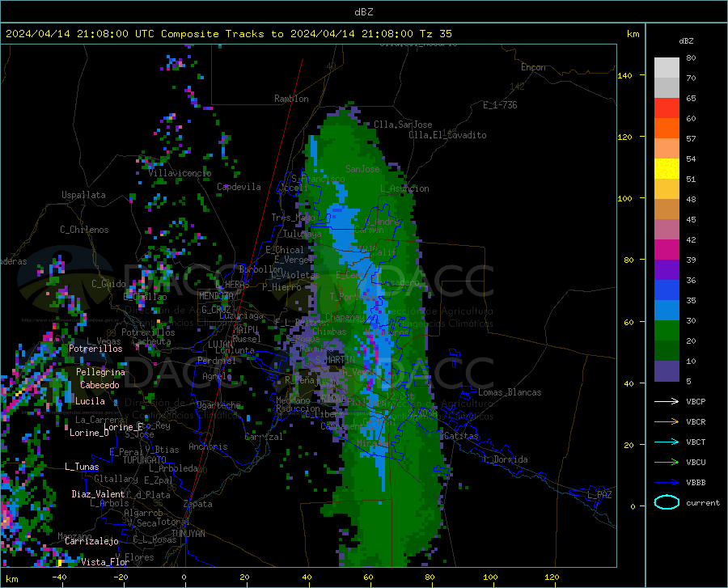Select the yellow 51-54 dBZ legend swatch
The width and height of the screenshot is (728, 588).
click(x=667, y=169)
